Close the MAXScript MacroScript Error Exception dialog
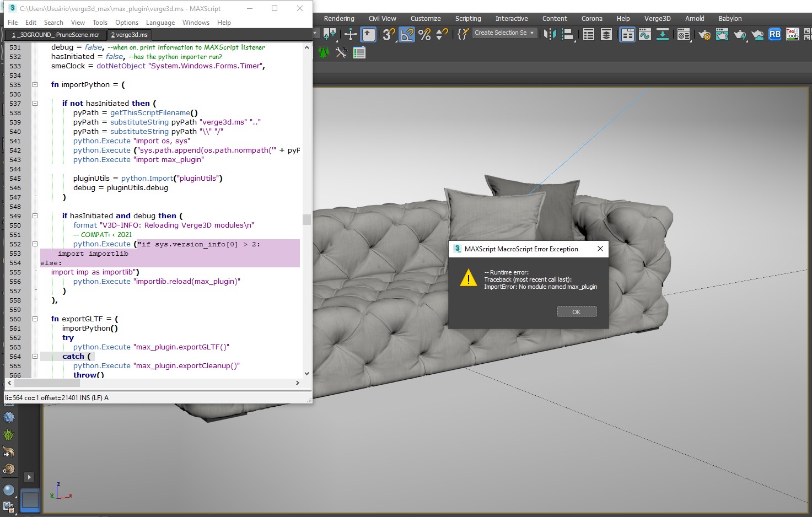The width and height of the screenshot is (812, 517). [600, 249]
